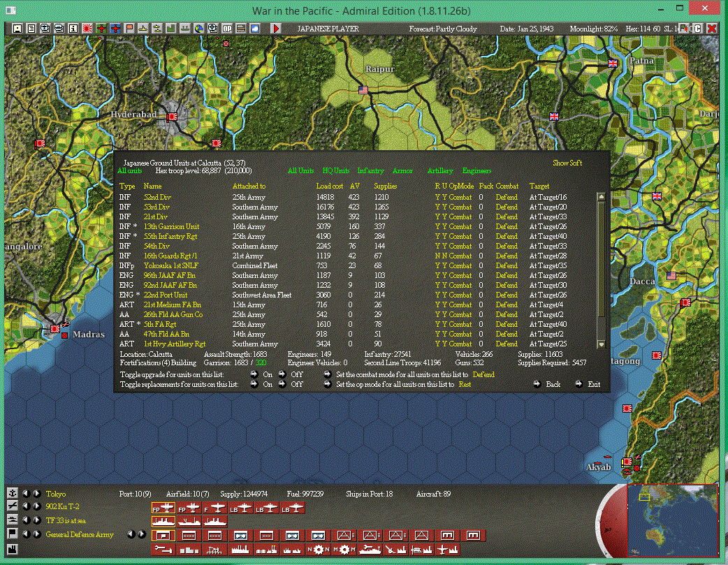The image size is (728, 565).
Task: Click the world minimap
Action: tap(672, 520)
